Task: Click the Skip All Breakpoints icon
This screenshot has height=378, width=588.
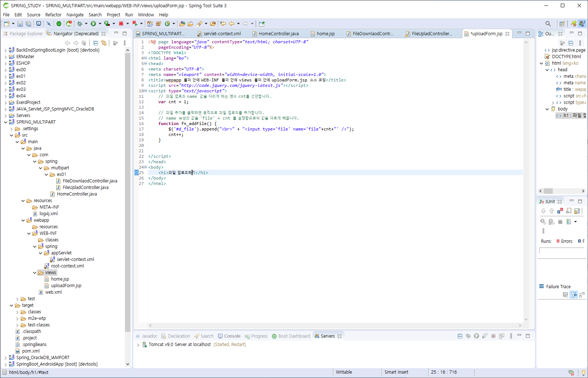Action: pyautogui.click(x=49, y=24)
